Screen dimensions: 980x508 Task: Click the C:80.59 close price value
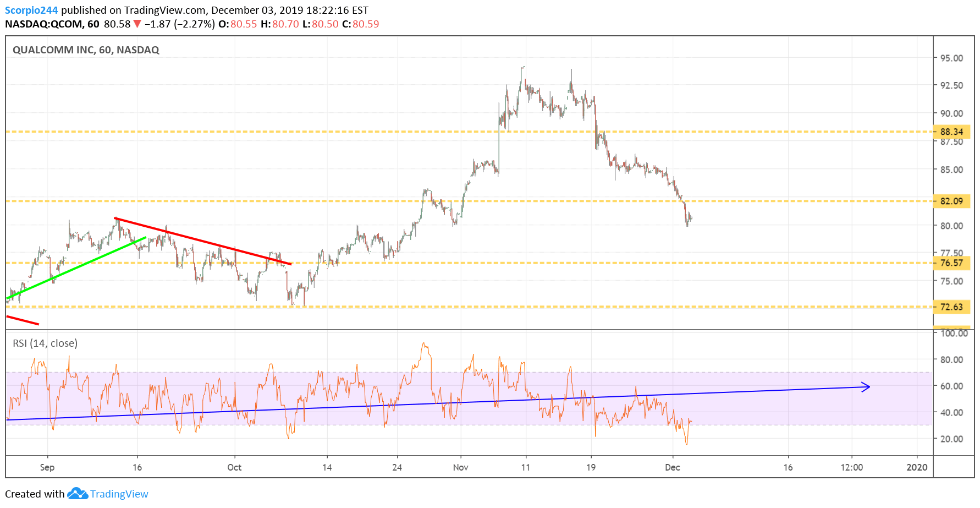pos(360,24)
